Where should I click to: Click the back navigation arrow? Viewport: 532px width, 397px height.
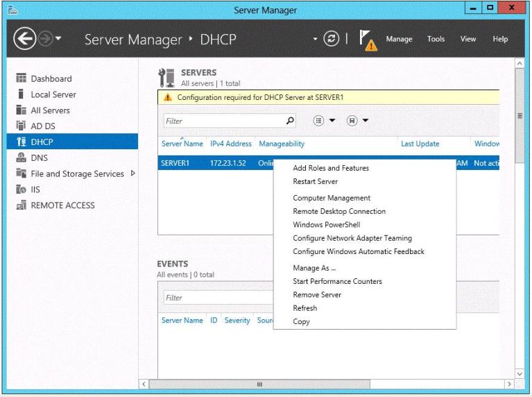(25, 39)
